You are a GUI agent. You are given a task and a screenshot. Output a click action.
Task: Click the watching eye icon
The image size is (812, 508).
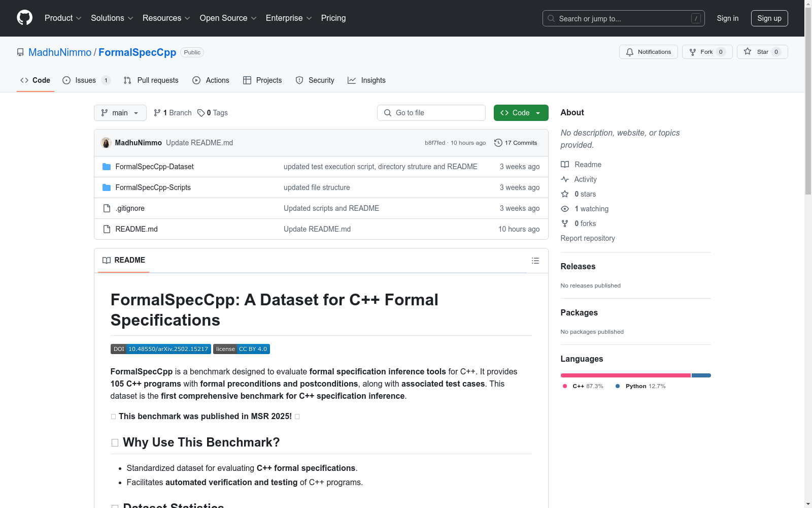[565, 209]
